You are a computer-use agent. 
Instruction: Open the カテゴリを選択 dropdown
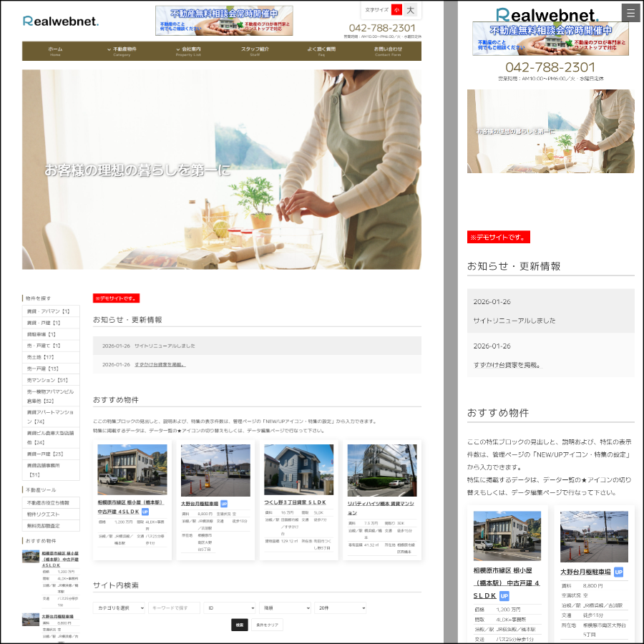click(x=119, y=608)
